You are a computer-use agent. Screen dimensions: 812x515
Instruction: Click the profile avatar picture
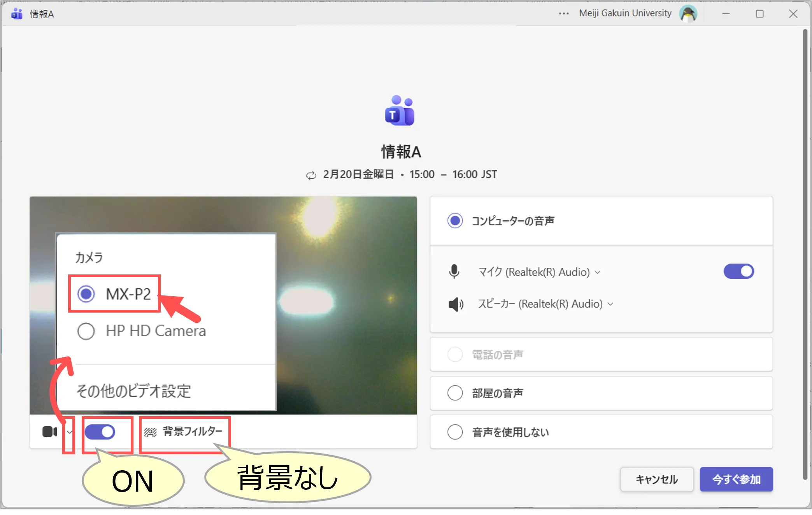(x=688, y=14)
